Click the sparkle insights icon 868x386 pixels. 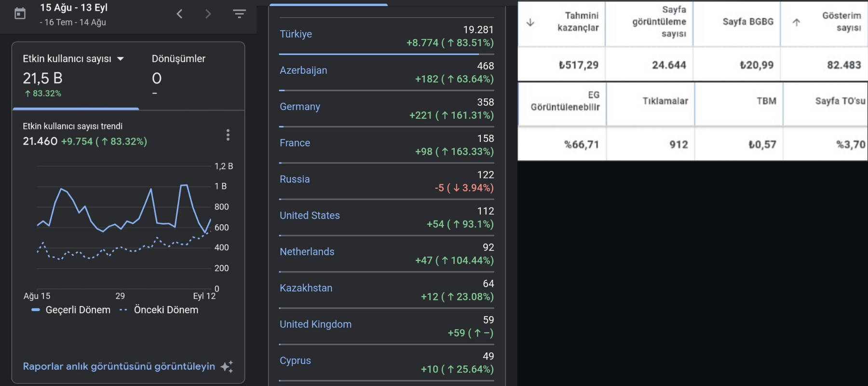click(227, 367)
